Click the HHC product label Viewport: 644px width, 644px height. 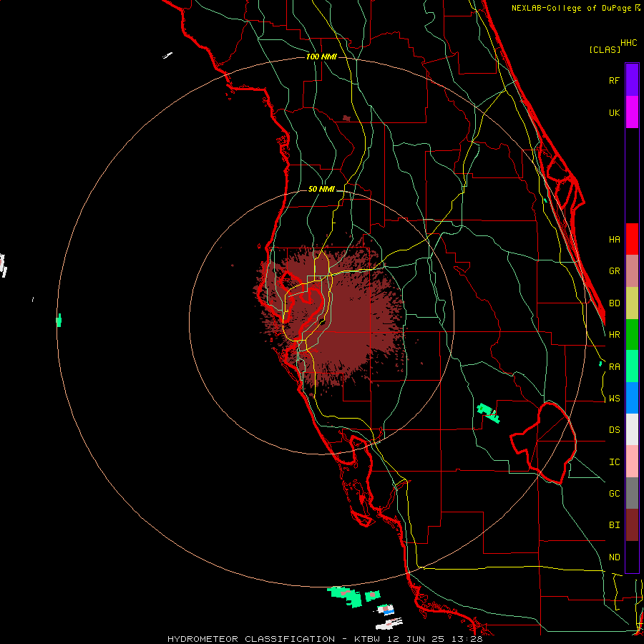click(629, 43)
